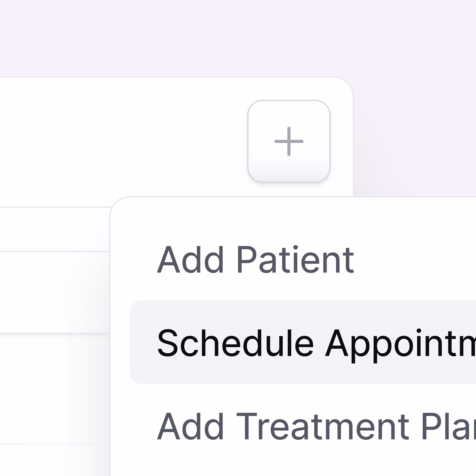Toggle the plus quick-actions button
The height and width of the screenshot is (476, 476).
[x=289, y=141]
